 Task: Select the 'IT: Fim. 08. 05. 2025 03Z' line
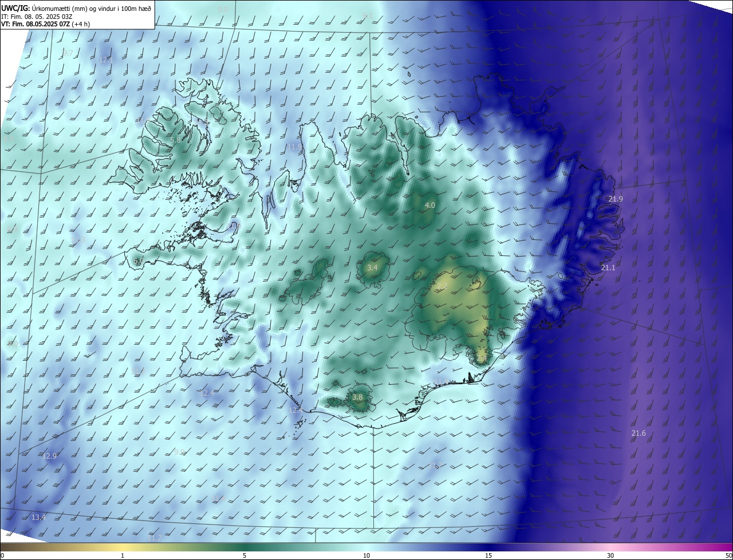38,16
